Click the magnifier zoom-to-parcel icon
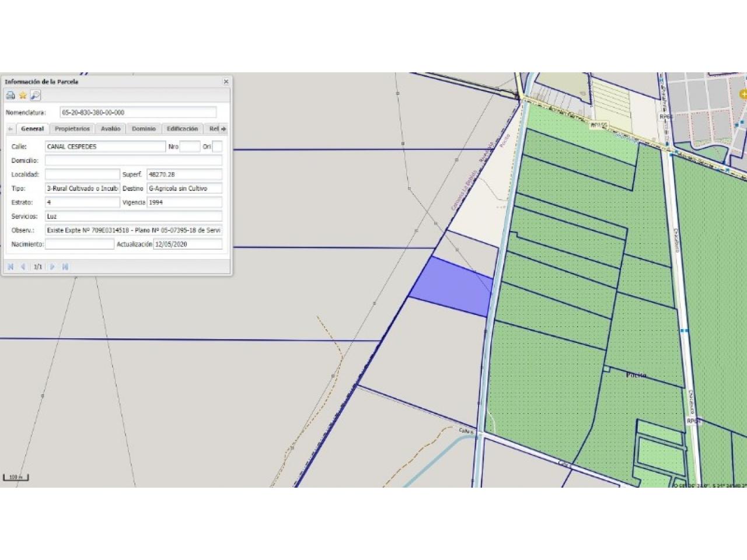The height and width of the screenshot is (560, 747). tap(35, 95)
